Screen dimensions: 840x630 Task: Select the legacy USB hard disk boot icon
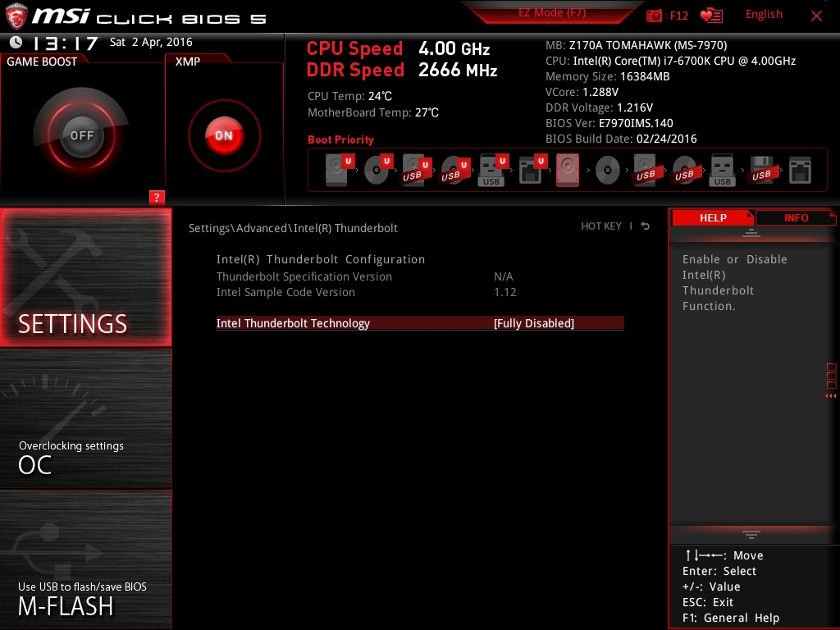pos(646,170)
